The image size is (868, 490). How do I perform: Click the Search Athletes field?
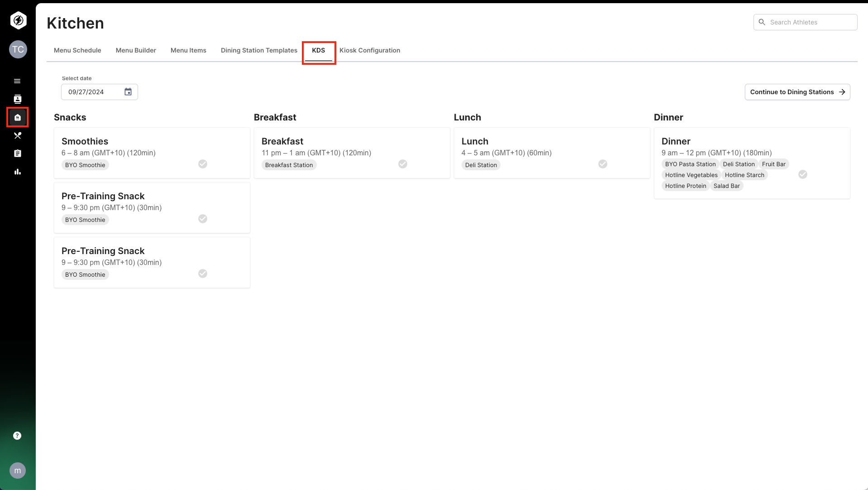point(805,22)
